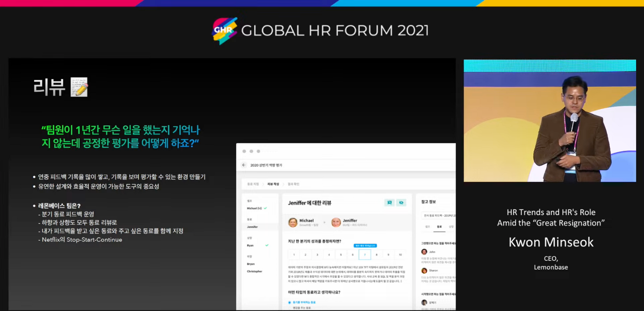Click John's avatar in the reference panel
This screenshot has width=644, height=311.
[x=424, y=252]
